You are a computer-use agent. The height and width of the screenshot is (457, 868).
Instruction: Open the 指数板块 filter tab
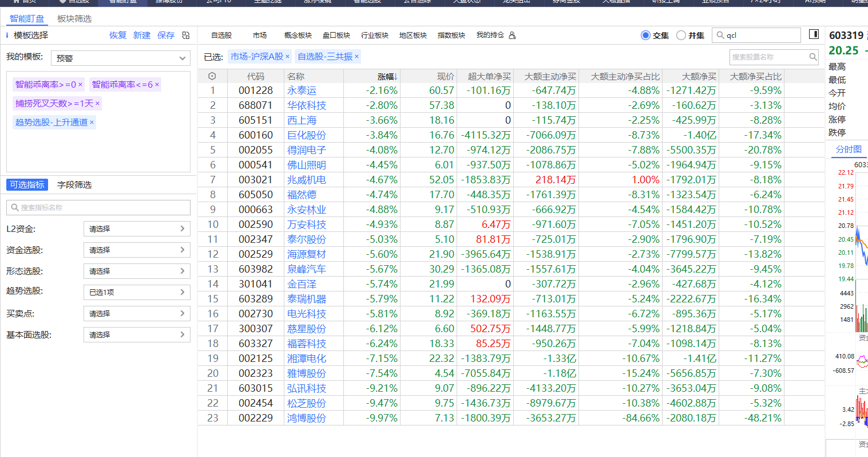[x=451, y=36]
